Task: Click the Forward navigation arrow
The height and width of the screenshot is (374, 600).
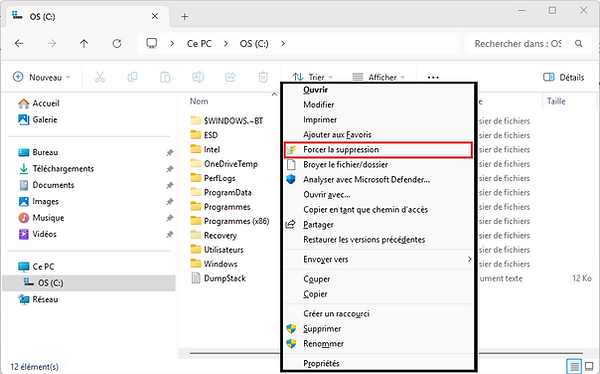Action: (51, 44)
